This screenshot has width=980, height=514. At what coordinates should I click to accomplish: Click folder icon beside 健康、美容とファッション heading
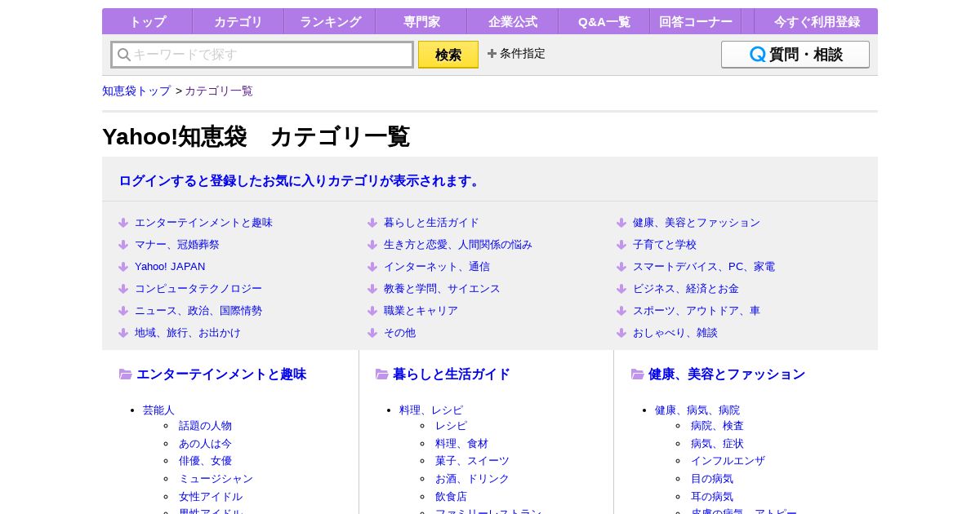[638, 374]
